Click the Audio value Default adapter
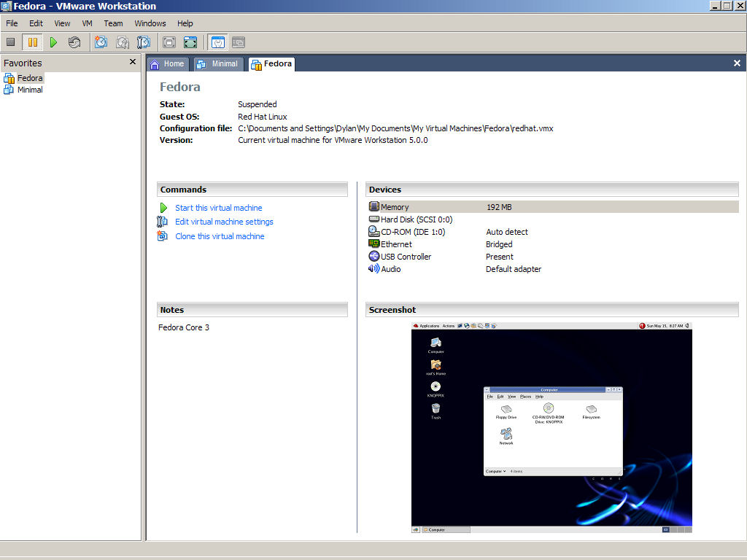This screenshot has width=747, height=560. 514,269
